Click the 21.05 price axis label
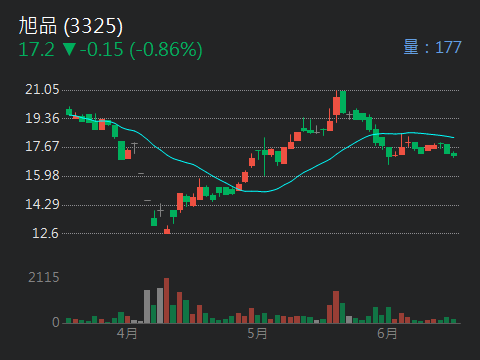 (x=42, y=90)
